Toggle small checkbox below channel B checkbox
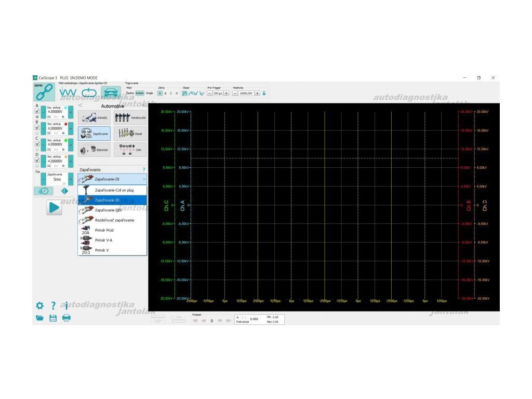The height and width of the screenshot is (399, 532). point(37,133)
